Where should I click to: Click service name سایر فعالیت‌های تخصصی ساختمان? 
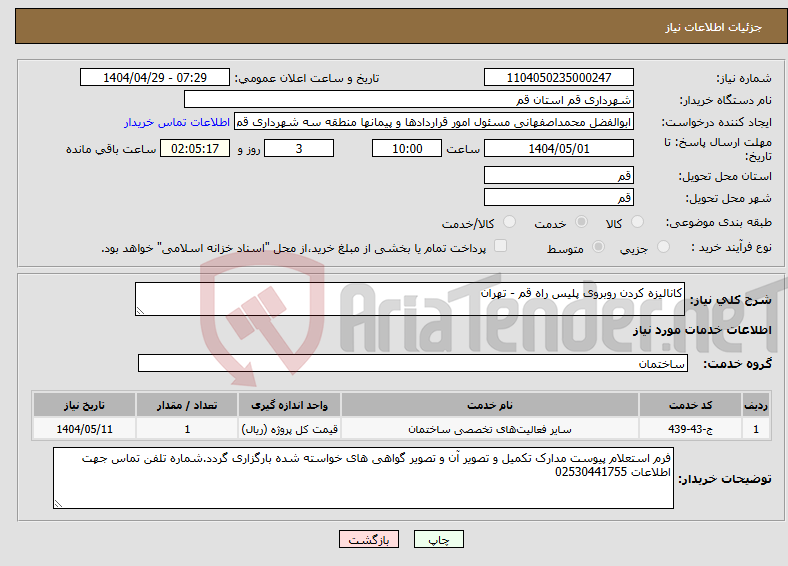490,429
